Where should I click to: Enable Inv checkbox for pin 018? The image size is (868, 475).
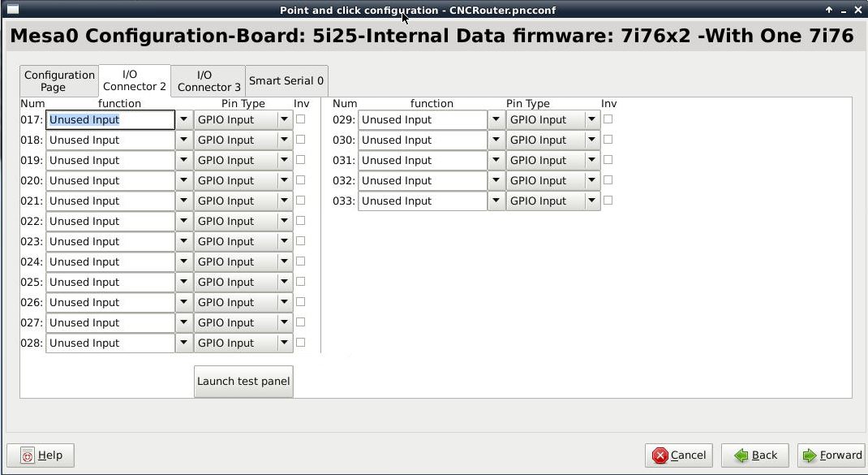click(x=301, y=140)
